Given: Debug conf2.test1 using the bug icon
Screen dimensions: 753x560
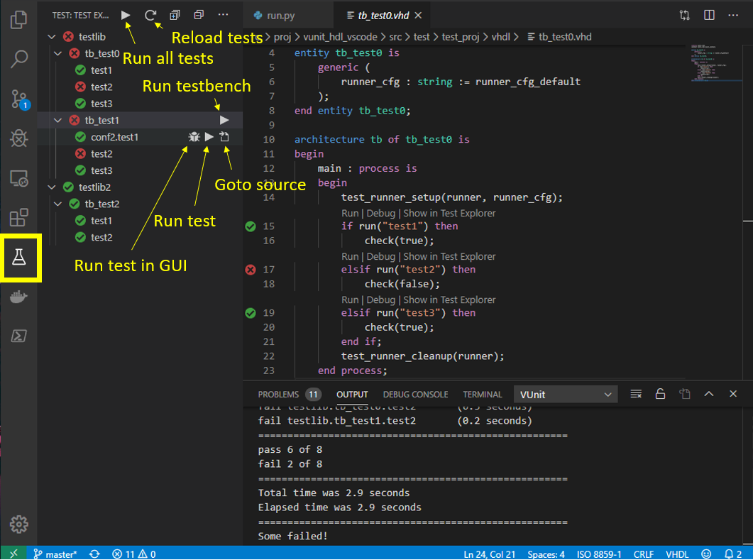Looking at the screenshot, I should click(x=194, y=136).
